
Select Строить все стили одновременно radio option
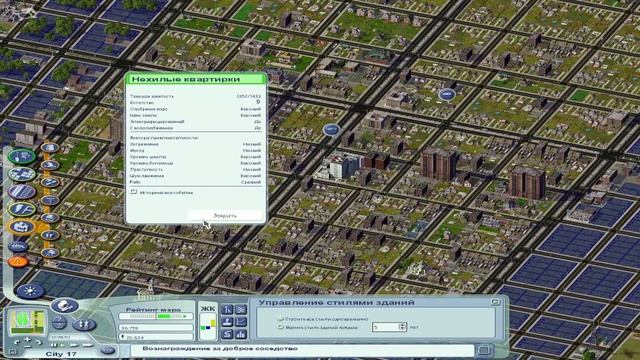[280, 318]
